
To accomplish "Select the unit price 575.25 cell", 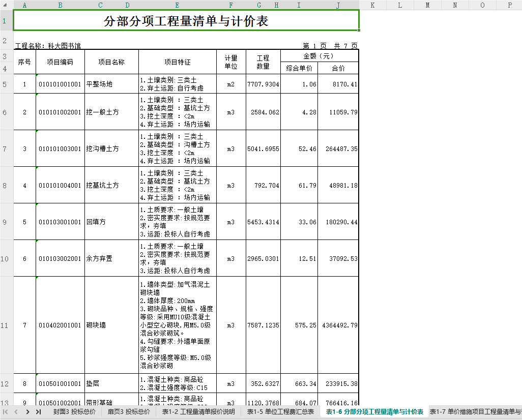I will [x=299, y=325].
